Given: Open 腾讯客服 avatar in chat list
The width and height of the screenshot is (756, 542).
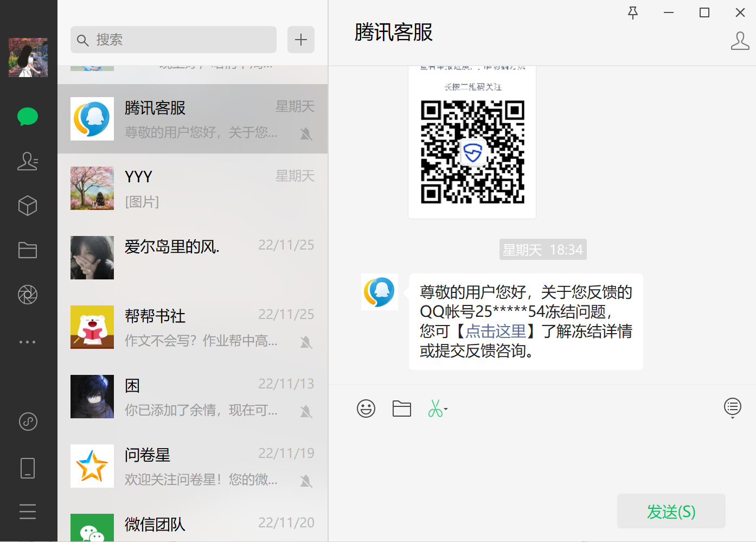Looking at the screenshot, I should pyautogui.click(x=92, y=119).
